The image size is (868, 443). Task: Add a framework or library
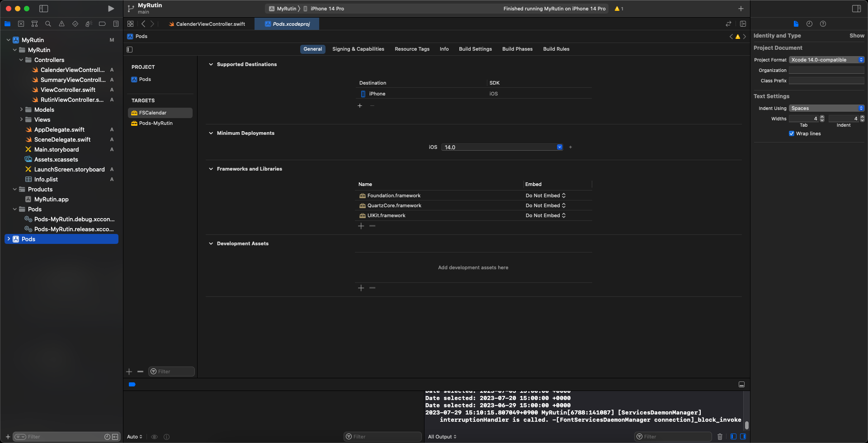click(x=361, y=226)
